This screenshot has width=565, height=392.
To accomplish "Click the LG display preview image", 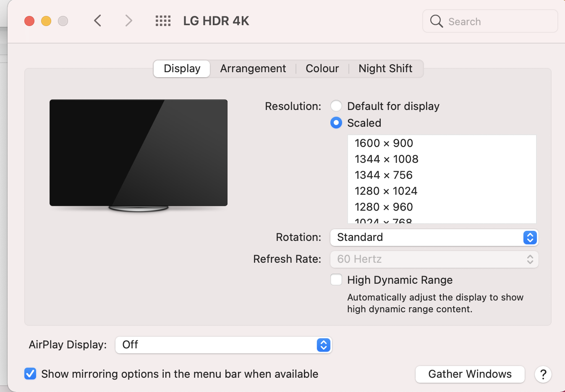I will click(139, 155).
